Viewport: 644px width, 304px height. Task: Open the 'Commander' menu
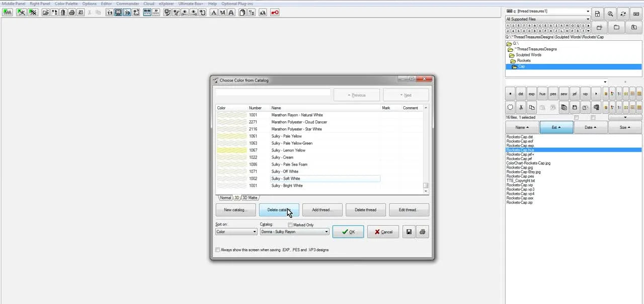(x=128, y=4)
